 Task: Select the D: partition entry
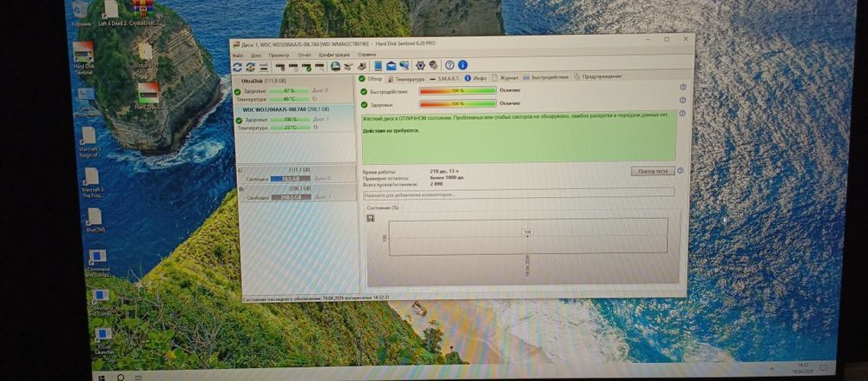tap(296, 193)
